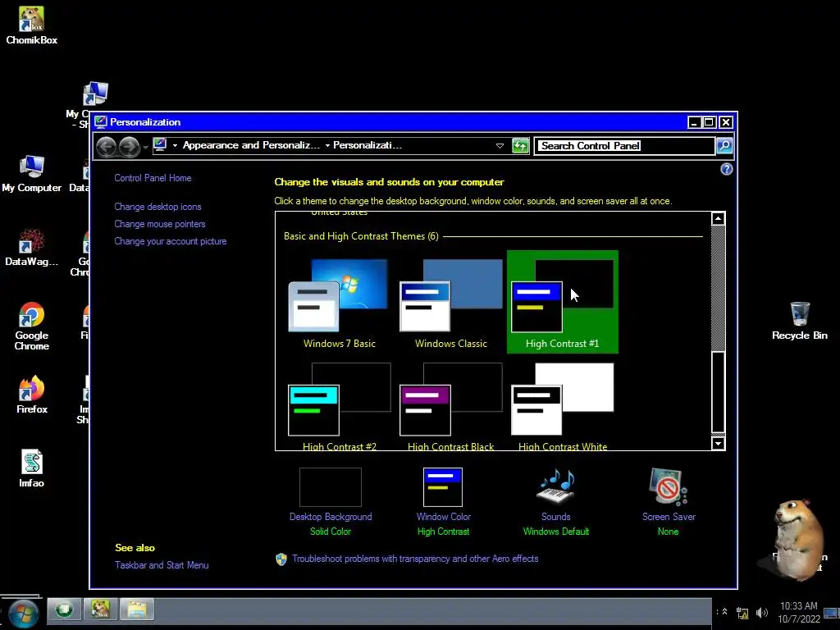Open lmfao script file icon
This screenshot has width=840, height=630.
(x=31, y=468)
